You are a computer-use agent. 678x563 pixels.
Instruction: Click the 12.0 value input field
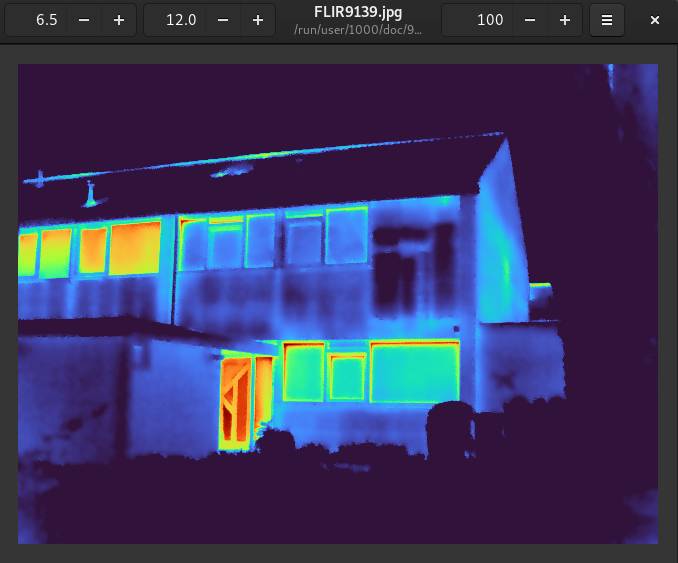(175, 20)
